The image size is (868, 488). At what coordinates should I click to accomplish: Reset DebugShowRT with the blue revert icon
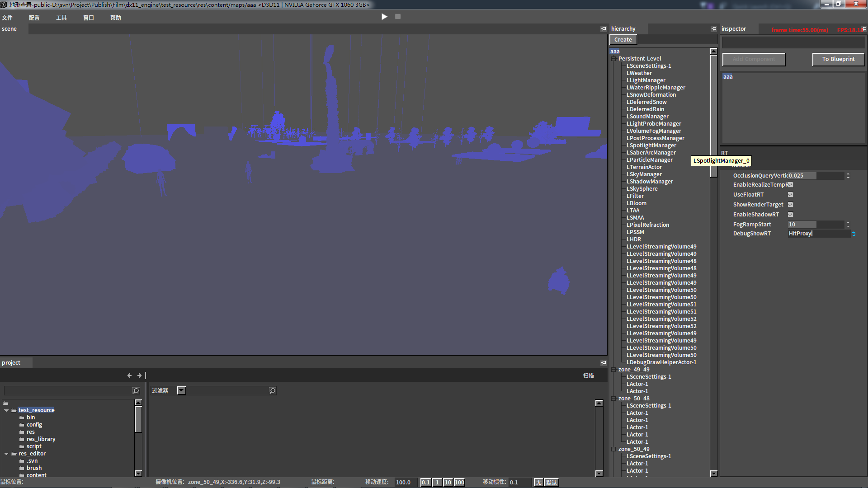(x=854, y=234)
